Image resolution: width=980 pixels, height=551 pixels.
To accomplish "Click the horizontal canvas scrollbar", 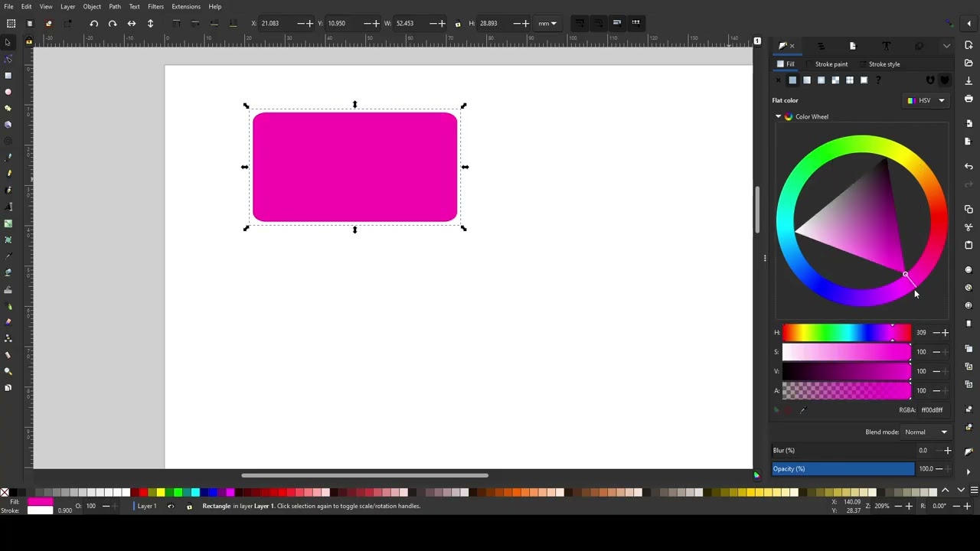I will click(x=364, y=475).
